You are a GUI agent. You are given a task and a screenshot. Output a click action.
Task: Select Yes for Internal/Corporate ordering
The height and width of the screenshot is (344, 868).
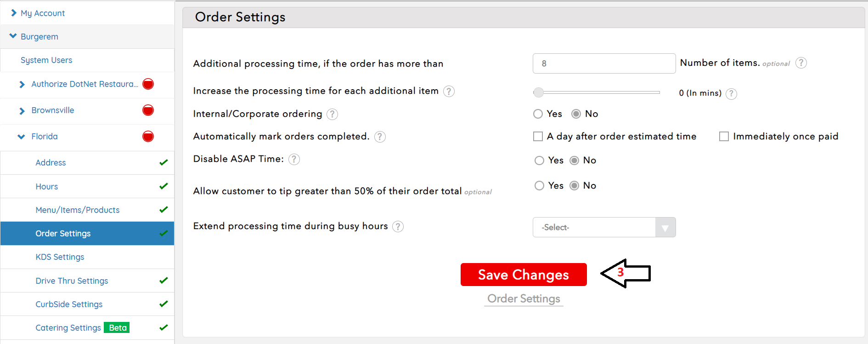click(538, 114)
